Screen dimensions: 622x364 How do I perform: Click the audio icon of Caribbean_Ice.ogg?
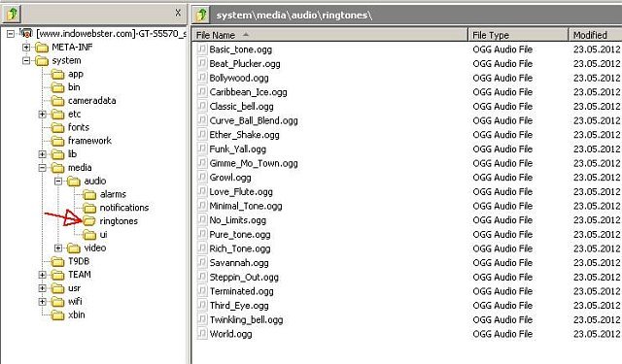(x=202, y=92)
